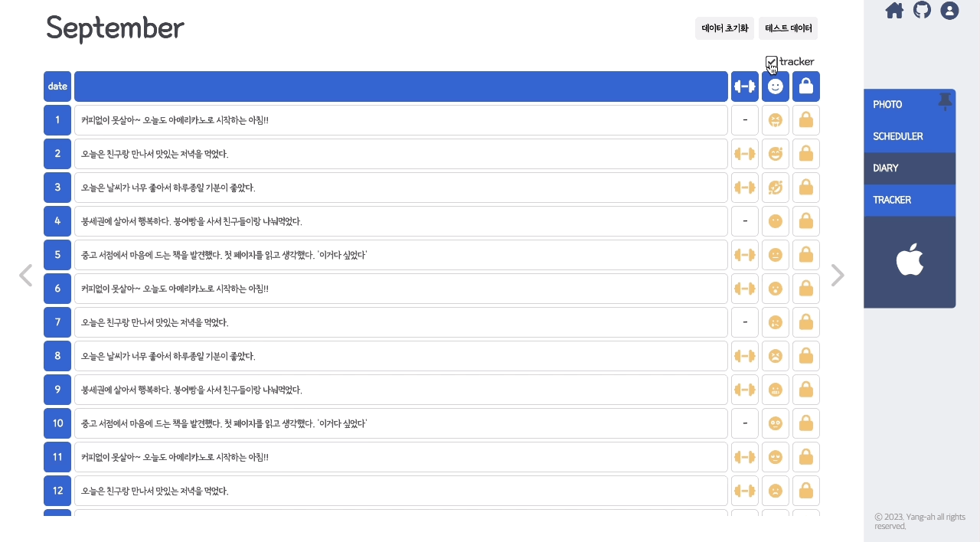Click the dumbbell icon for day 8

click(745, 356)
